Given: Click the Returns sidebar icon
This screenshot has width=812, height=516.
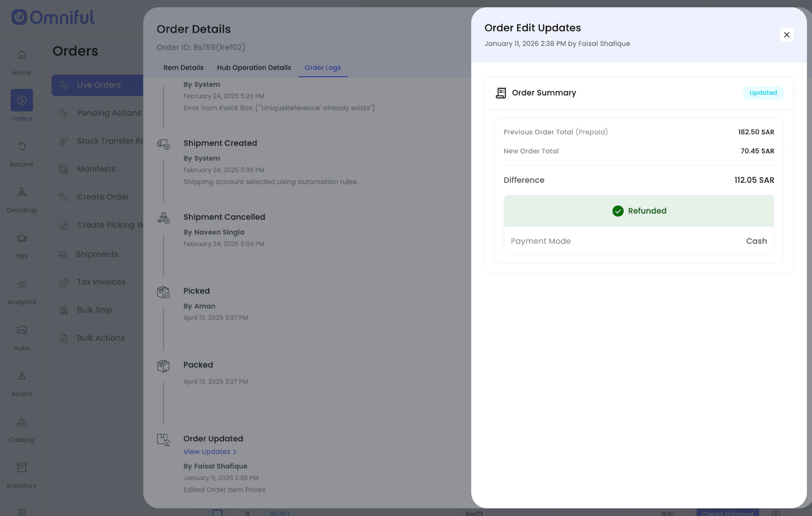Looking at the screenshot, I should pos(22,147).
